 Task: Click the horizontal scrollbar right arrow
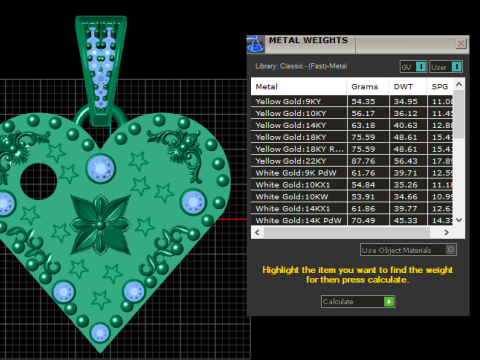point(446,232)
